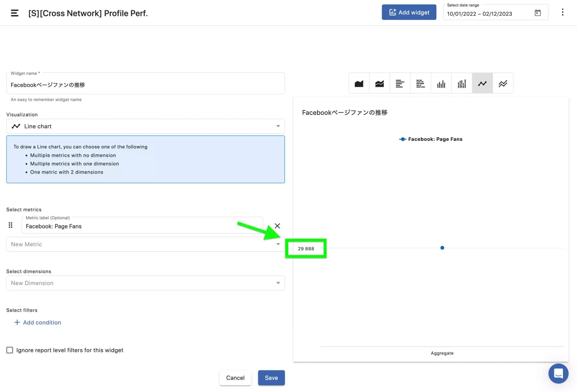The width and height of the screenshot is (577, 392).
Task: Click the Add widget button
Action: coord(409,12)
